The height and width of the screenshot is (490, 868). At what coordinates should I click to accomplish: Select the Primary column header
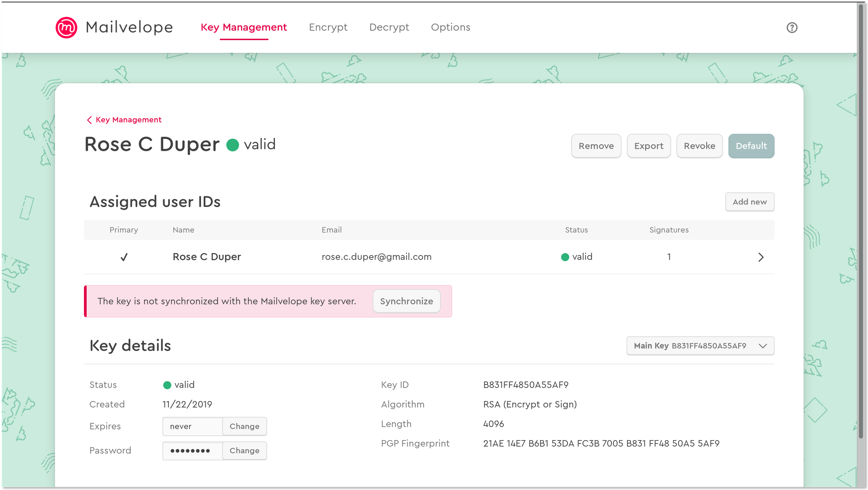124,230
